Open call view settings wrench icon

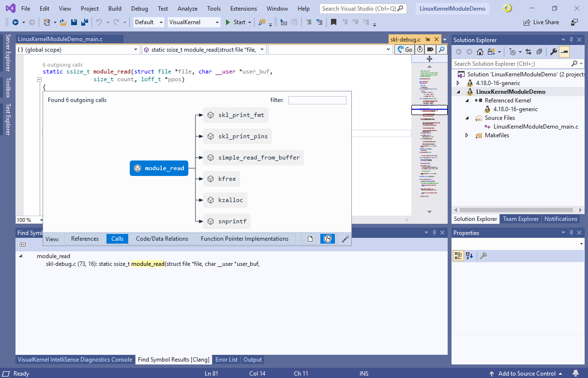pyautogui.click(x=345, y=239)
